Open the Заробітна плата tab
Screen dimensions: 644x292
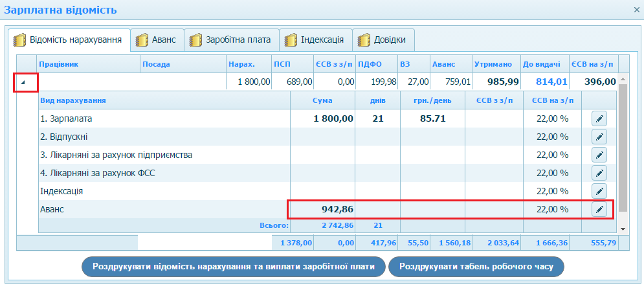[x=231, y=39]
